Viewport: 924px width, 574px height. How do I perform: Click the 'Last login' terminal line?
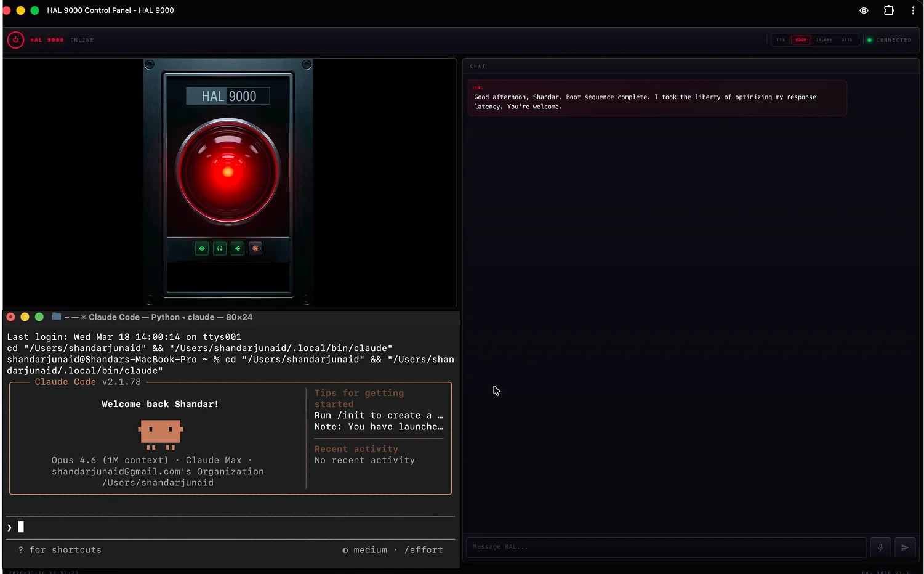[124, 337]
